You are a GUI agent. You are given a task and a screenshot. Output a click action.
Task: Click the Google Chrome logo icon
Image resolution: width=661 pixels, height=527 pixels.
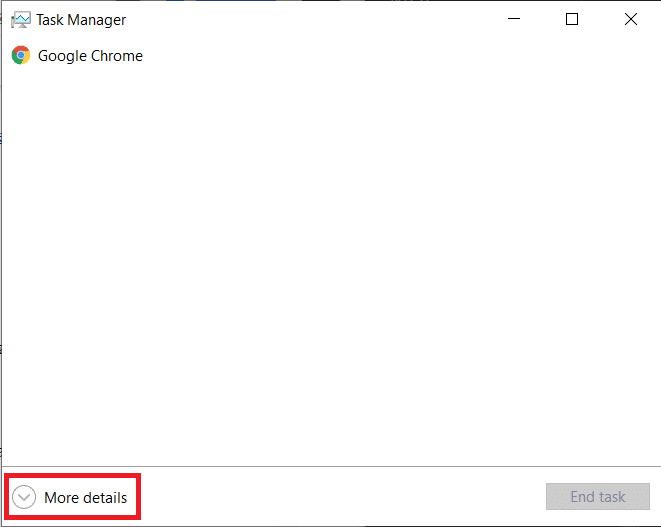pyautogui.click(x=20, y=56)
